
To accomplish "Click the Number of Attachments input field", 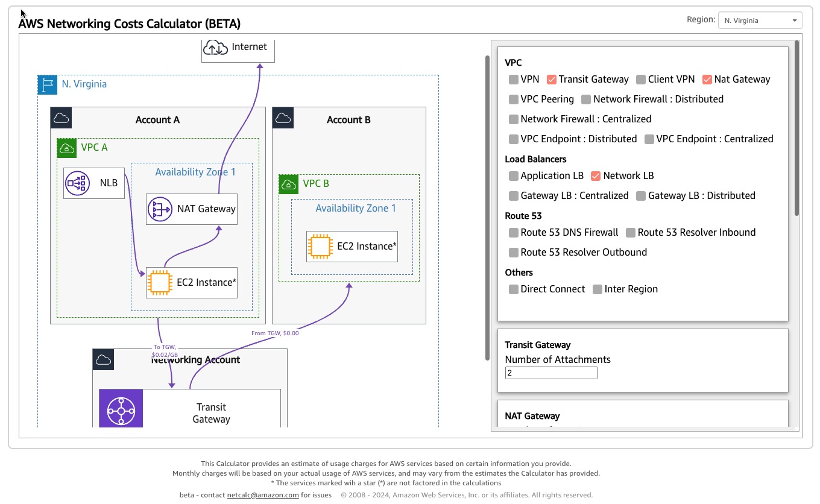I will click(x=551, y=373).
